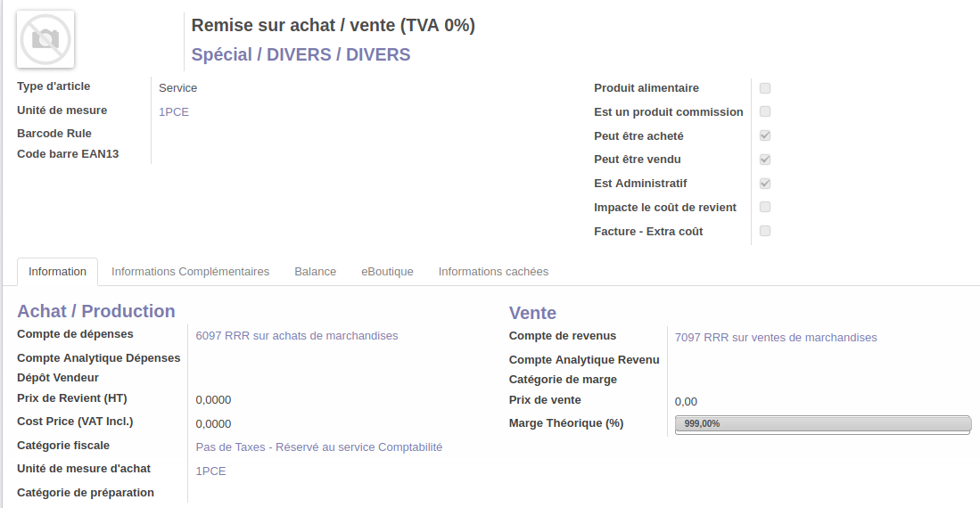The width and height of the screenshot is (980, 508).
Task: Open the 6097 RRR sur achats account link
Action: 297,335
